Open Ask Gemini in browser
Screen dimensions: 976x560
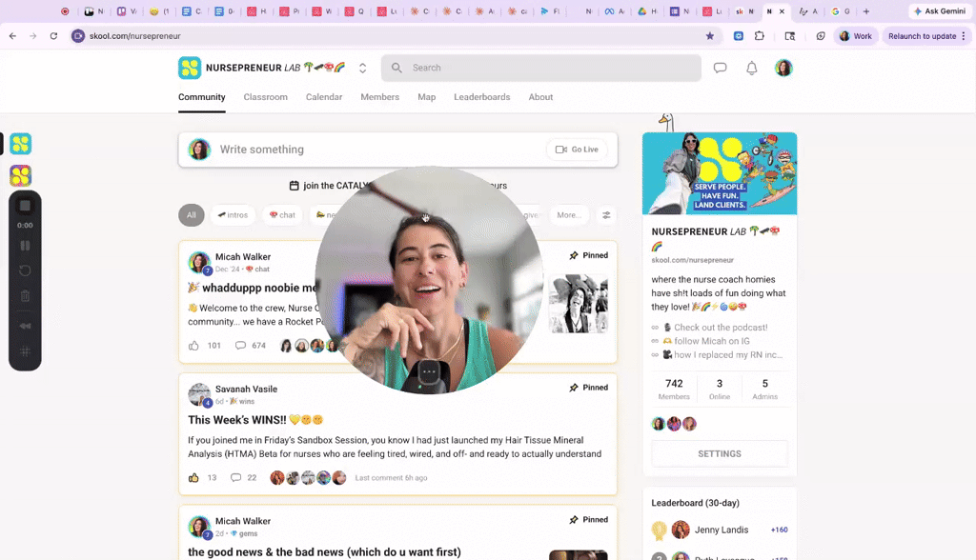(939, 11)
